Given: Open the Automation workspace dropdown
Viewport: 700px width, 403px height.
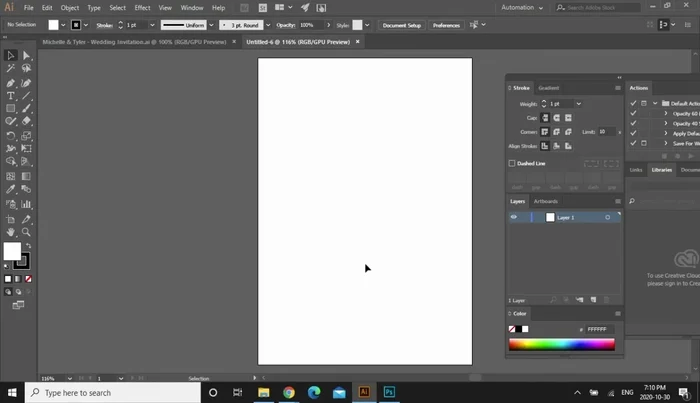Looking at the screenshot, I should point(522,7).
